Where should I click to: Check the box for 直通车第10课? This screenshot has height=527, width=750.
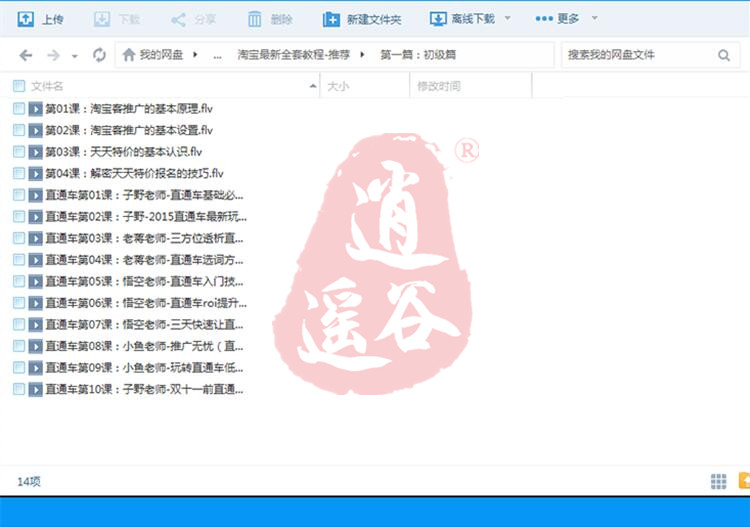[19, 389]
